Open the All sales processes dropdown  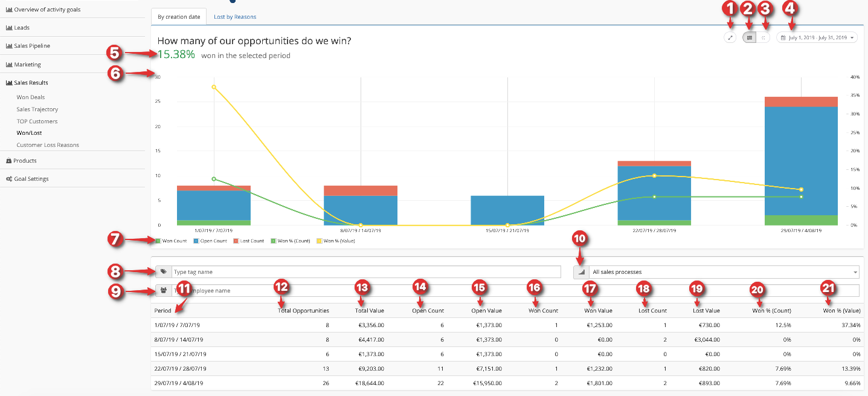click(x=724, y=272)
